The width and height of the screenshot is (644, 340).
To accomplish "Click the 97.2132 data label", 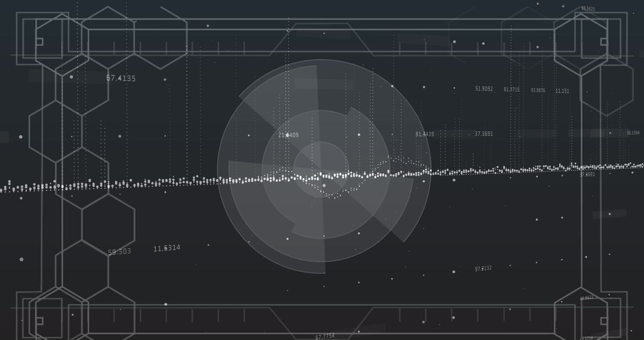I will click(x=483, y=268).
